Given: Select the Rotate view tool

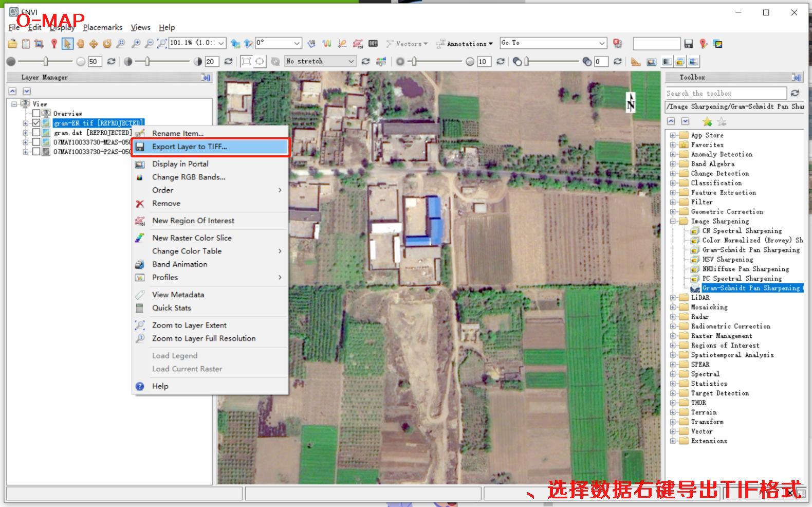Looking at the screenshot, I should (x=107, y=44).
